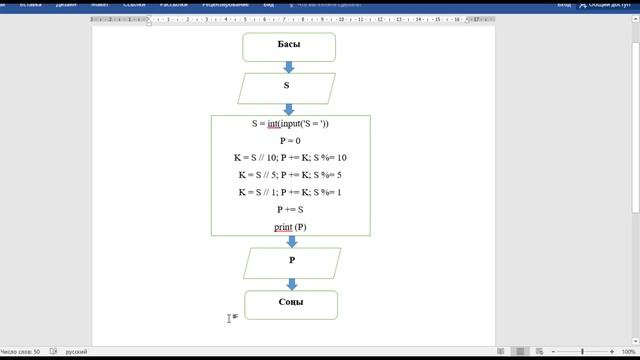Open word count 'Число слов: 50'
This screenshot has height=360, width=640.
(20, 351)
